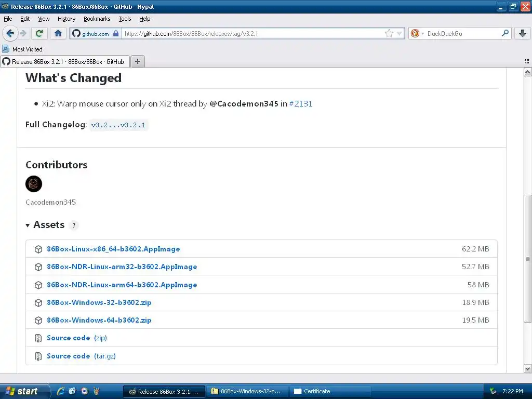Open the Tools menu
The height and width of the screenshot is (399, 532).
pos(125,19)
